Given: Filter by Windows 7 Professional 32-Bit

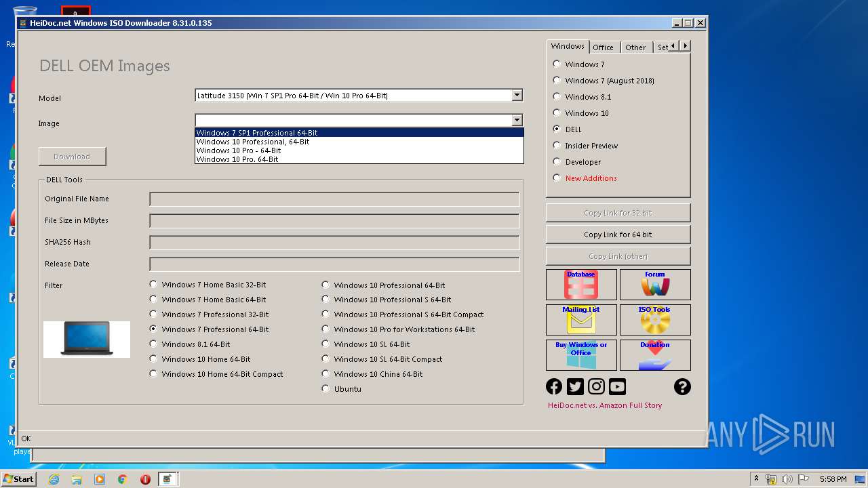Looking at the screenshot, I should [154, 314].
